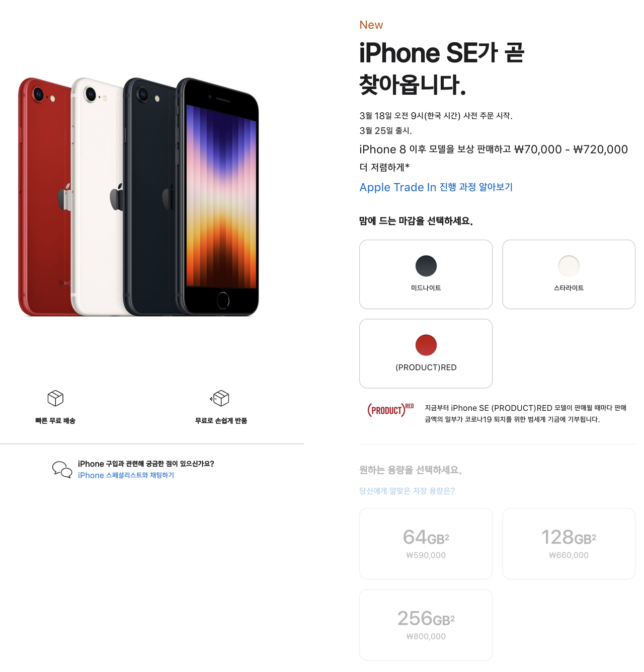Click the red color swatch circle
The image size is (644, 672).
(x=426, y=345)
